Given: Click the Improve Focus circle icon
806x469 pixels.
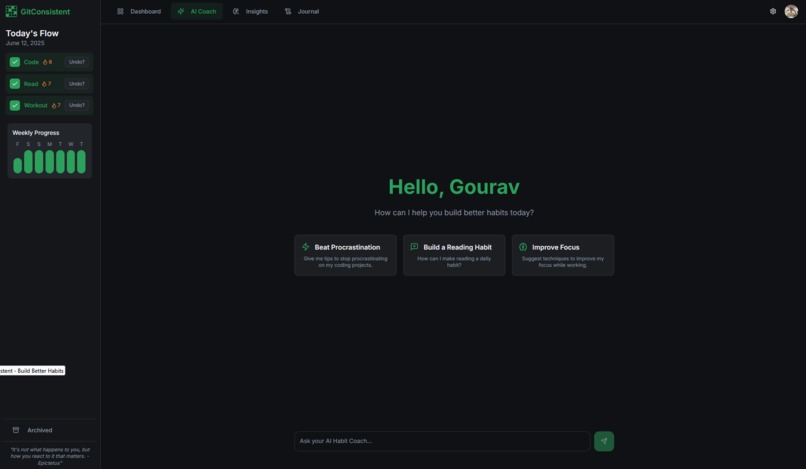Looking at the screenshot, I should click(523, 247).
